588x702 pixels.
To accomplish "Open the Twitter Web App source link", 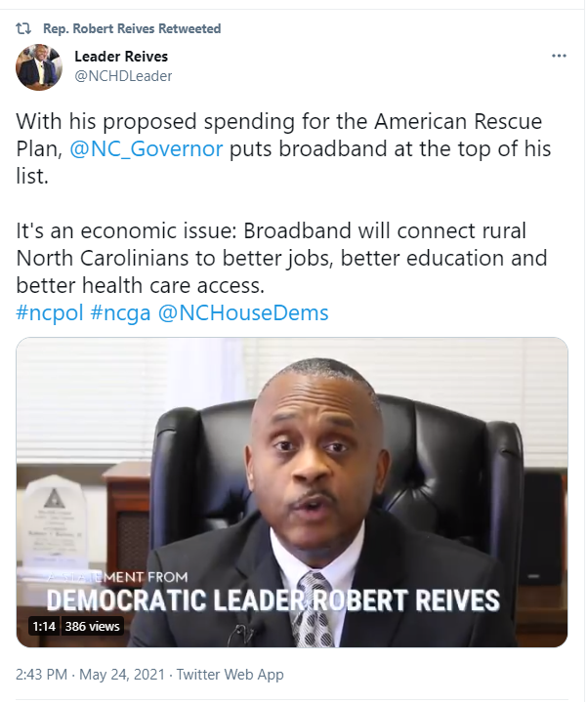I will [x=231, y=675].
